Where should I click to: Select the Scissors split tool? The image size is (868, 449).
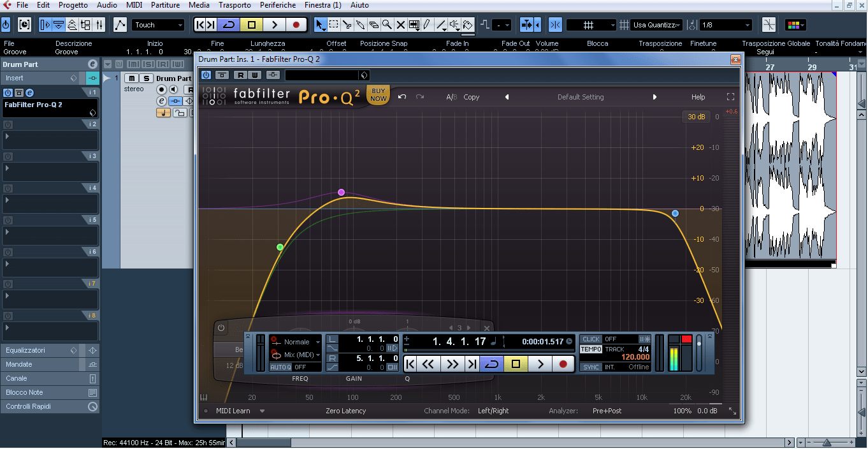click(x=347, y=25)
